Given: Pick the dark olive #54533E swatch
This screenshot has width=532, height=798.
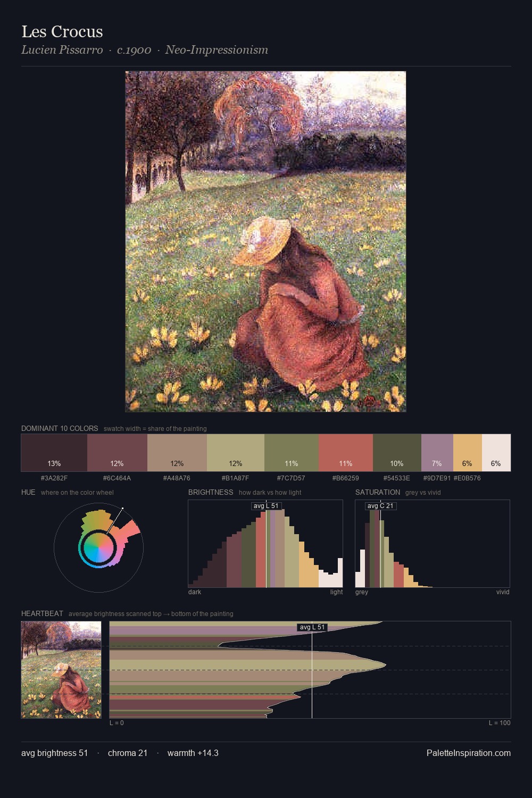Looking at the screenshot, I should (x=397, y=453).
